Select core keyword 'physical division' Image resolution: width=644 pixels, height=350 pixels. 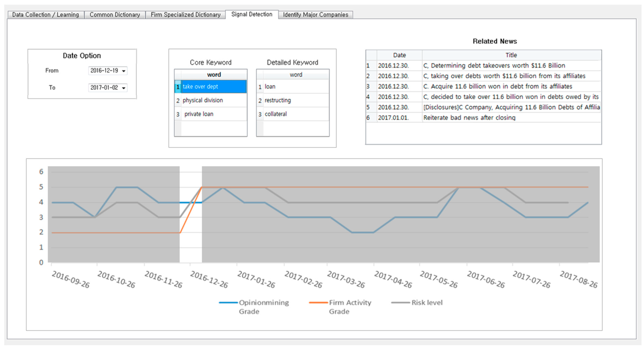pyautogui.click(x=203, y=100)
